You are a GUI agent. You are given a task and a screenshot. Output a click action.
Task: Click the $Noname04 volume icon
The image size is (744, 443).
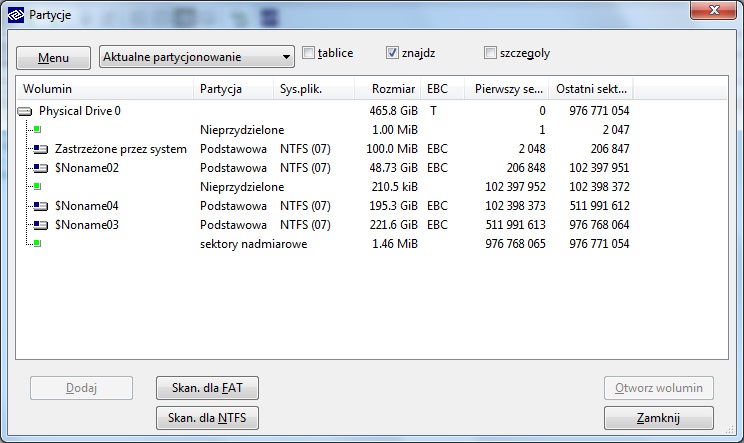pyautogui.click(x=40, y=206)
